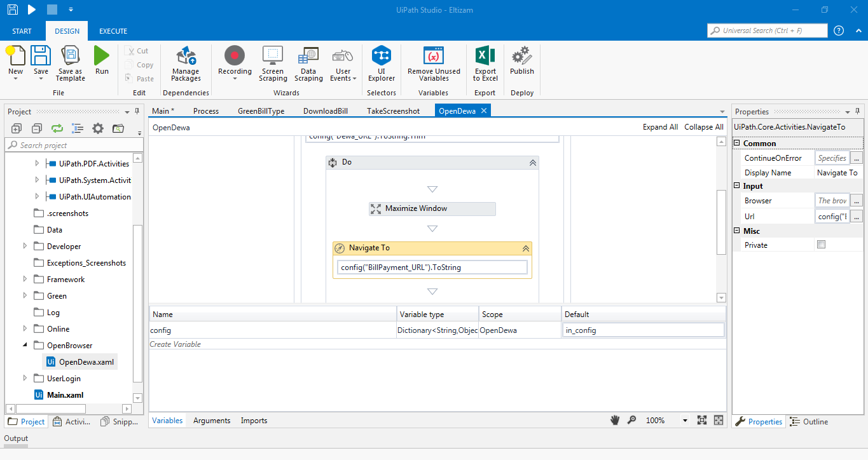Open the zoom percentage dropdown
The height and width of the screenshot is (460, 868).
coord(685,421)
